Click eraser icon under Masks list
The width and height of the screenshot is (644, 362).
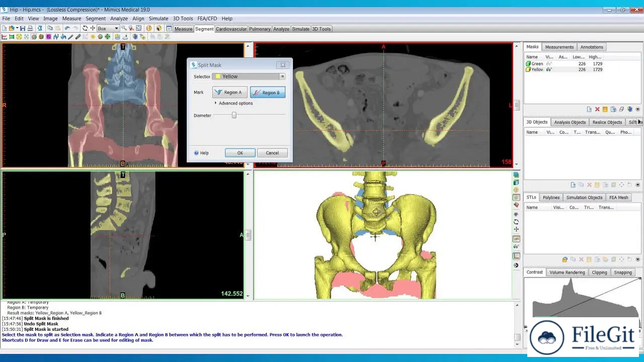point(621,109)
